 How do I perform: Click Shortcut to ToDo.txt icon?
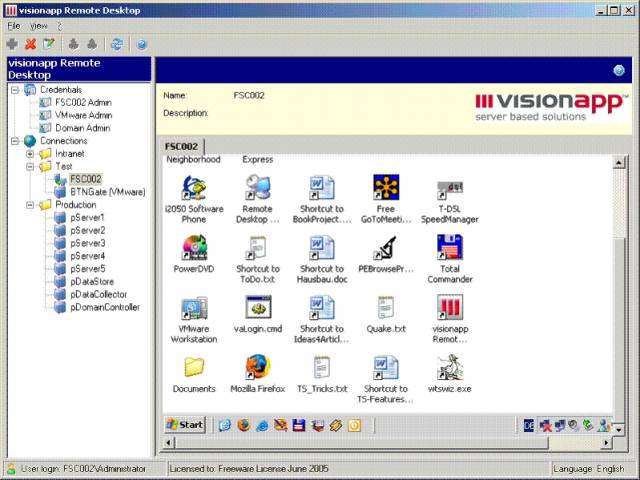point(258,247)
